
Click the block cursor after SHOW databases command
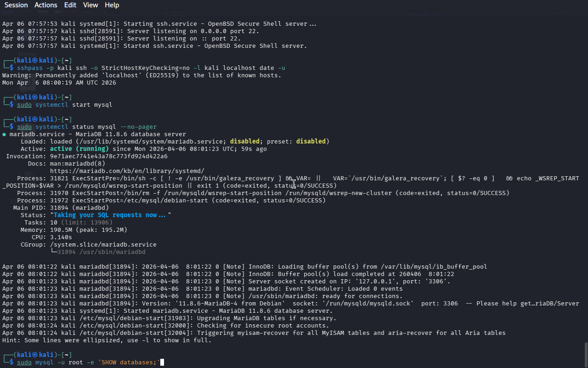[x=162, y=362]
